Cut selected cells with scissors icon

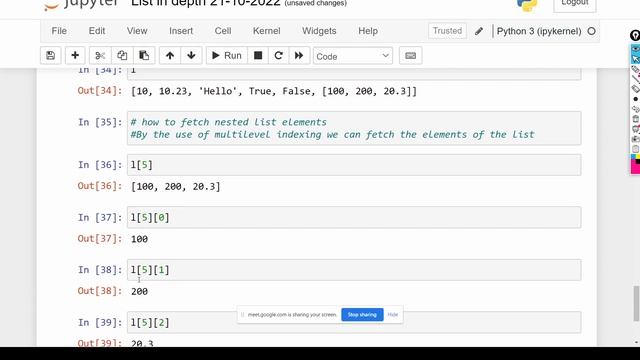pyautogui.click(x=100, y=56)
